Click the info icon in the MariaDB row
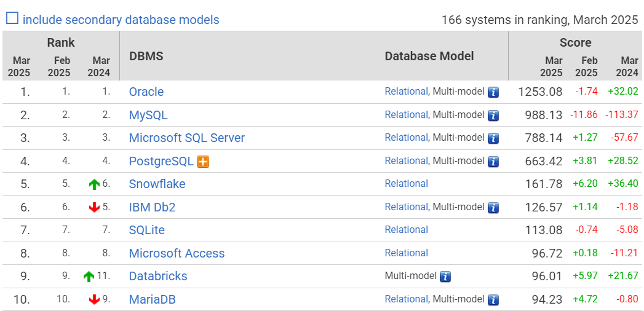Image resolution: width=644 pixels, height=311 pixels. [x=493, y=301]
